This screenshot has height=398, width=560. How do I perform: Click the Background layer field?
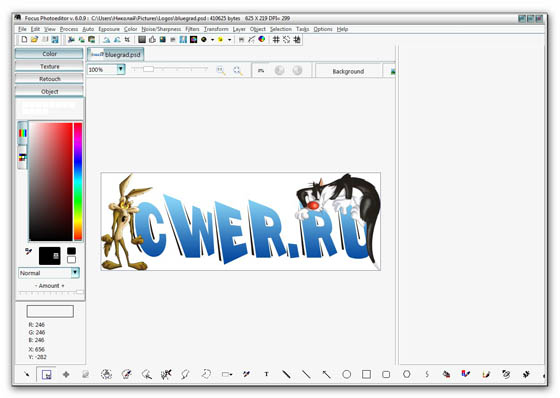[348, 71]
